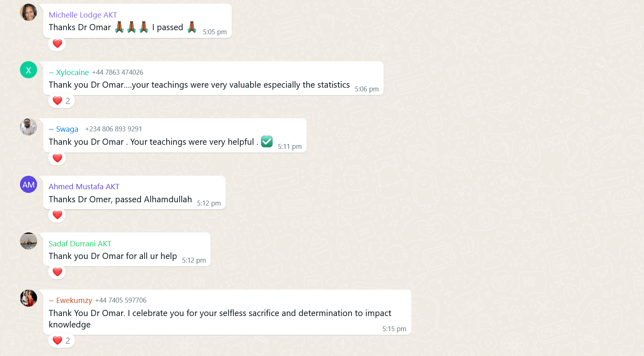Open Michelle Lodge AKT's profile photo
Viewport: 644px width, 356px height.
29,12
